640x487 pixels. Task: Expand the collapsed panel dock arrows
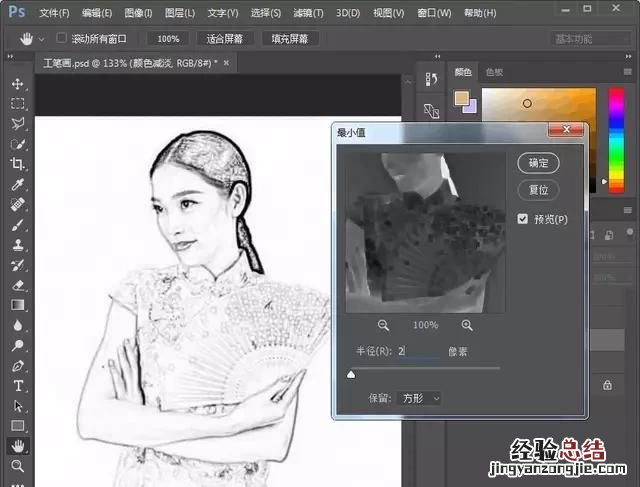tap(437, 56)
